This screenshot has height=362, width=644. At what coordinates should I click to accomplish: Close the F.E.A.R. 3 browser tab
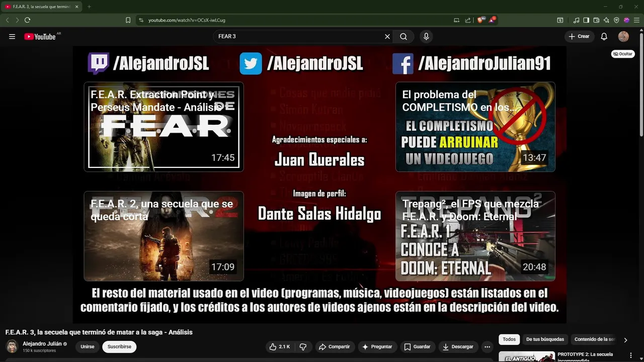tap(76, 7)
